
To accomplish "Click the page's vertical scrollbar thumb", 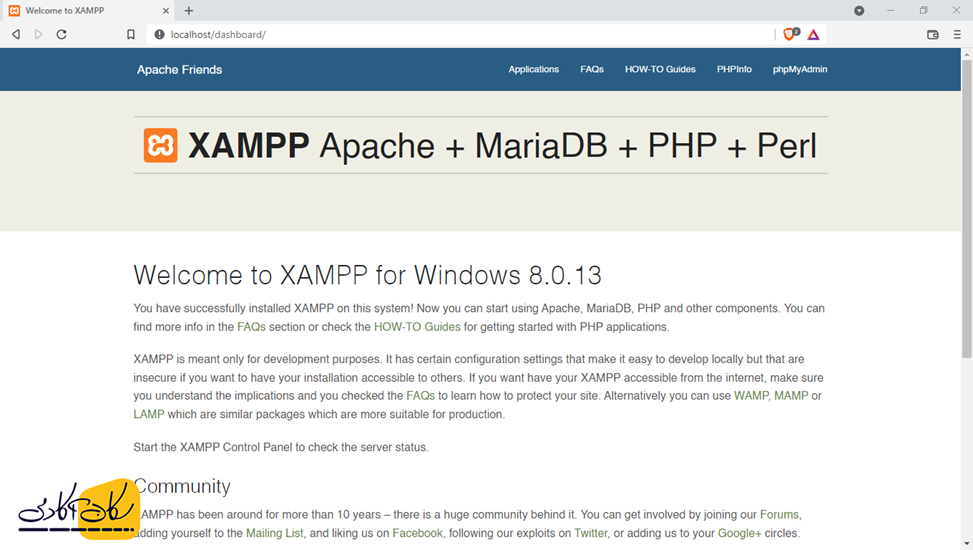I will pos(967,209).
